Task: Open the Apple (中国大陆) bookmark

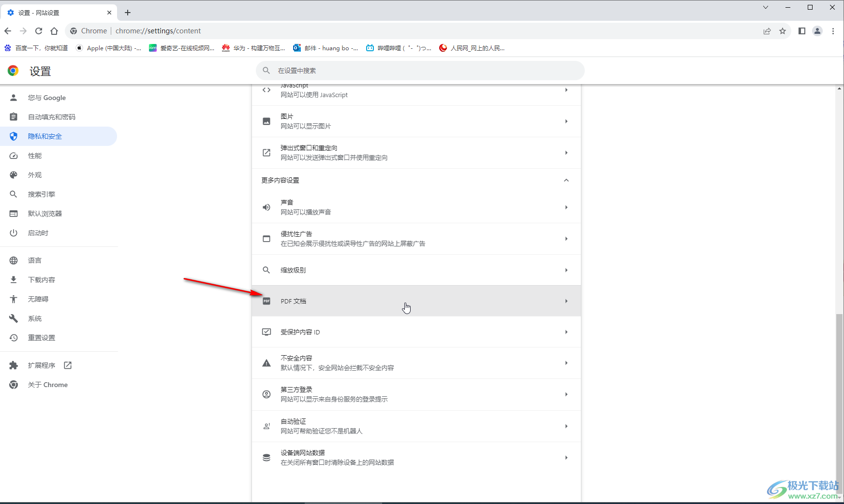Action: [x=109, y=48]
